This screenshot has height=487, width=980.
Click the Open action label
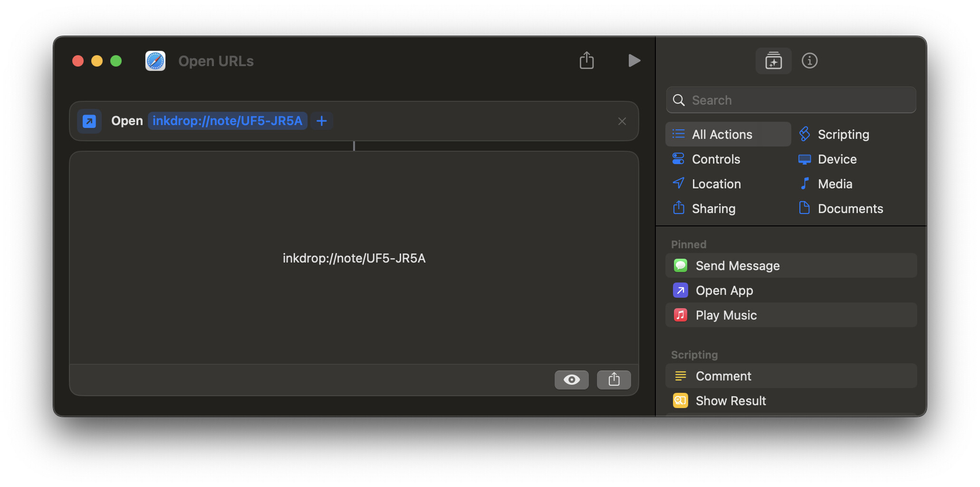(127, 121)
